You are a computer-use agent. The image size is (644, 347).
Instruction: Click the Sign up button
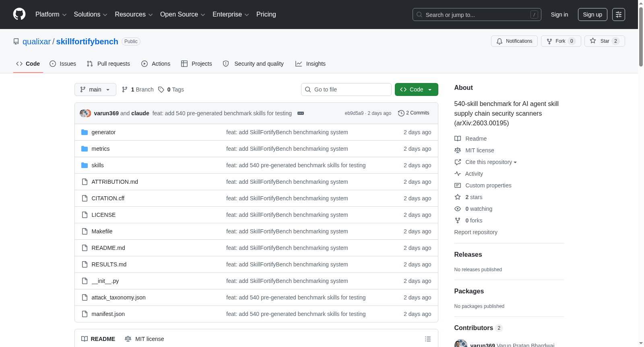592,15
